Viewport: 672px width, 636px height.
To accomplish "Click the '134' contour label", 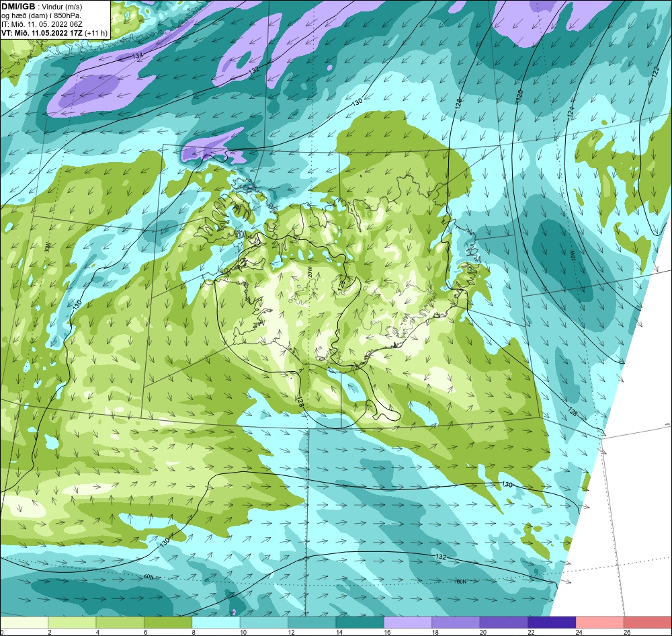I will pos(137,56).
